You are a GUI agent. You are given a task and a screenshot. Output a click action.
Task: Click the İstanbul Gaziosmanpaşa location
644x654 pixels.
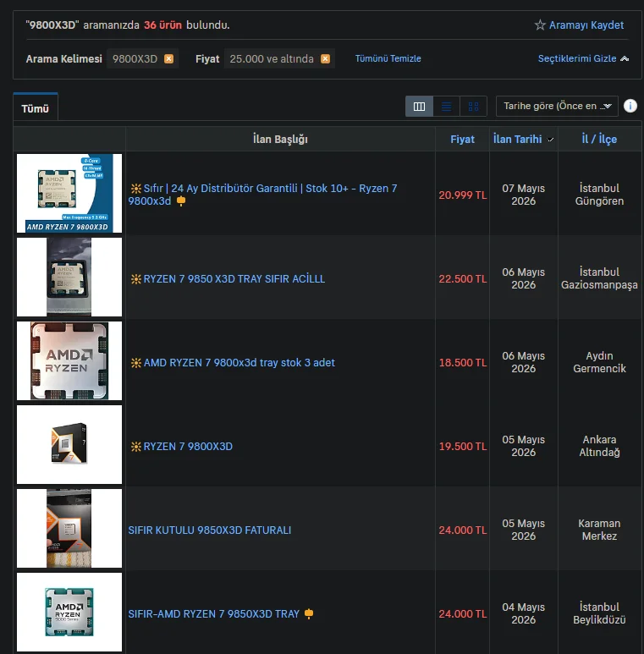tap(599, 278)
